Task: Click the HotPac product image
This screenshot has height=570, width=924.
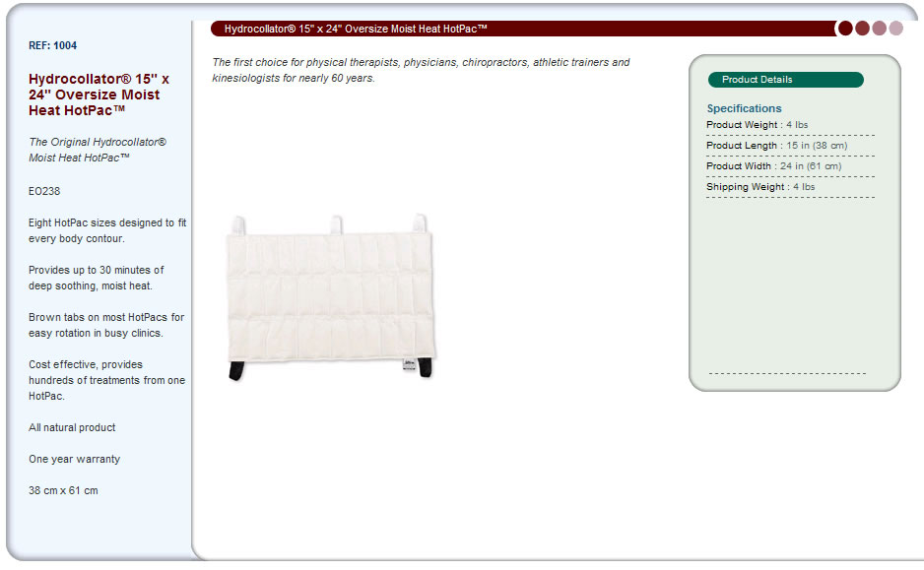Action: [x=332, y=297]
